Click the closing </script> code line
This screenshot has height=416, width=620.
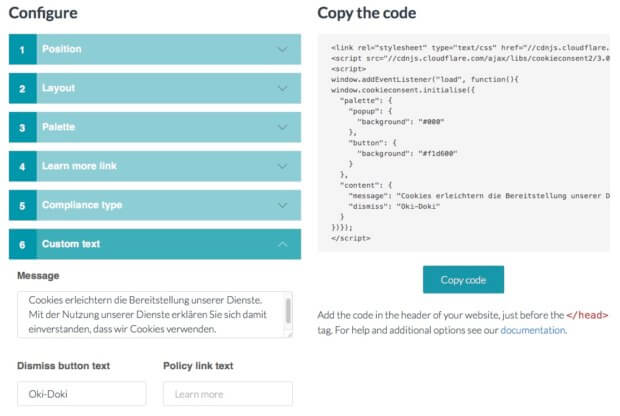(x=351, y=238)
